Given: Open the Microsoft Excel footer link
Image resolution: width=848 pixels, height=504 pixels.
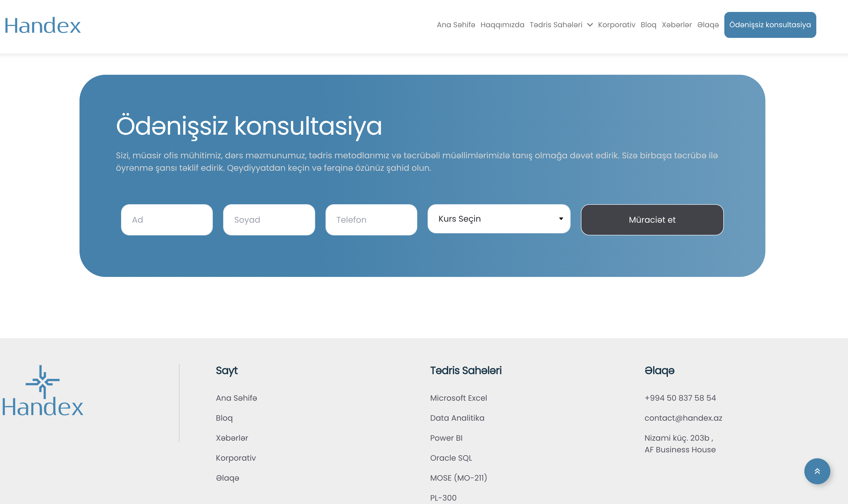Looking at the screenshot, I should pyautogui.click(x=458, y=398).
